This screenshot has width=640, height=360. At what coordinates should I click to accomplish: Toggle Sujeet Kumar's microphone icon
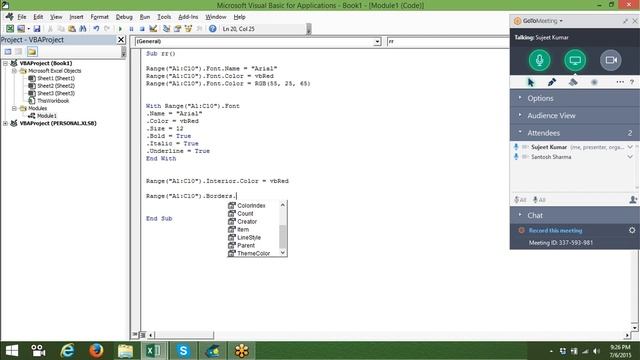tap(516, 147)
